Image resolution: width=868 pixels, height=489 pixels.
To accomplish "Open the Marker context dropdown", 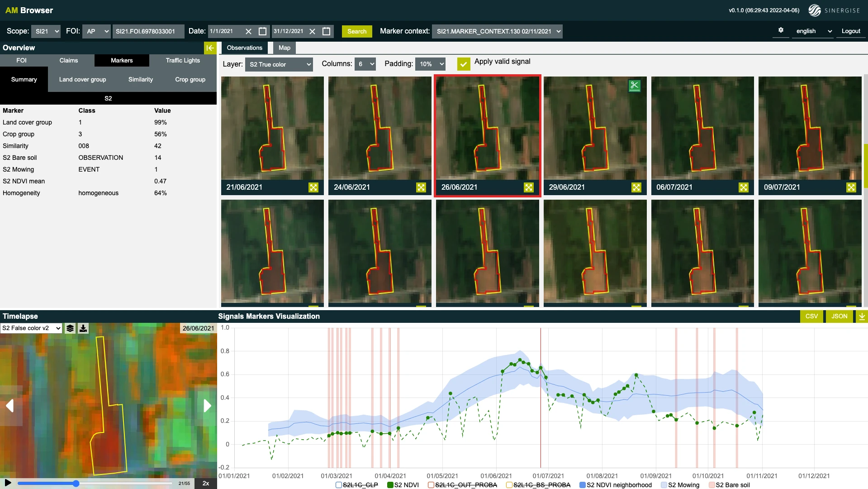I will pos(497,31).
